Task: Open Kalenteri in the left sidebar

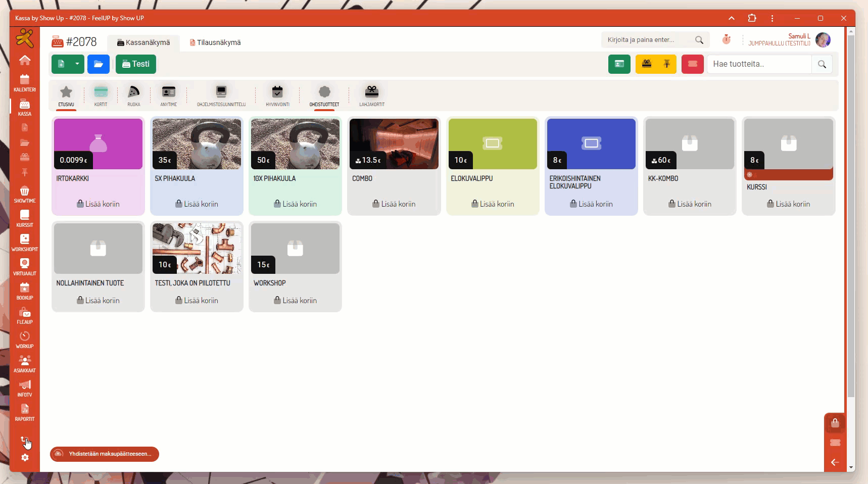Action: coord(24,83)
